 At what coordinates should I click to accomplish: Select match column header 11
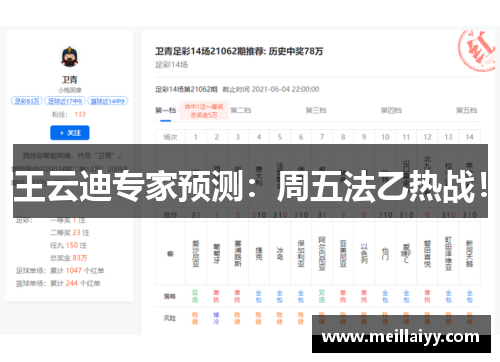(406, 137)
